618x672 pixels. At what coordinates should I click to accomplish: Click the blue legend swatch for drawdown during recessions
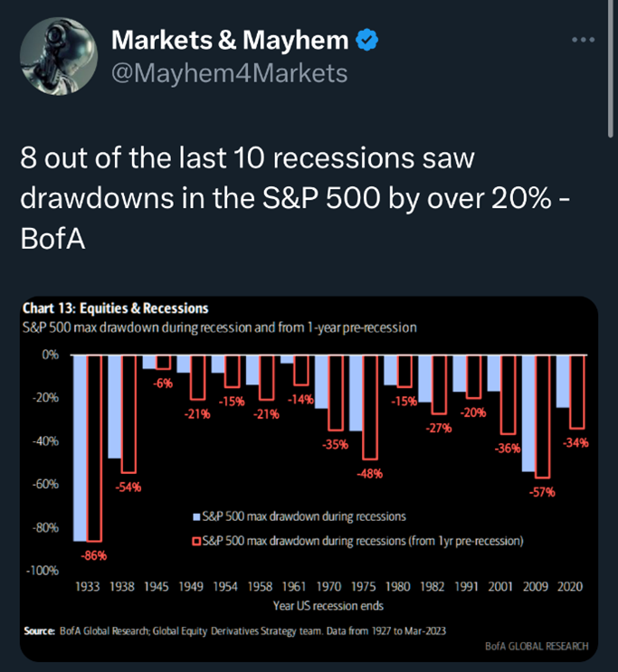196,517
